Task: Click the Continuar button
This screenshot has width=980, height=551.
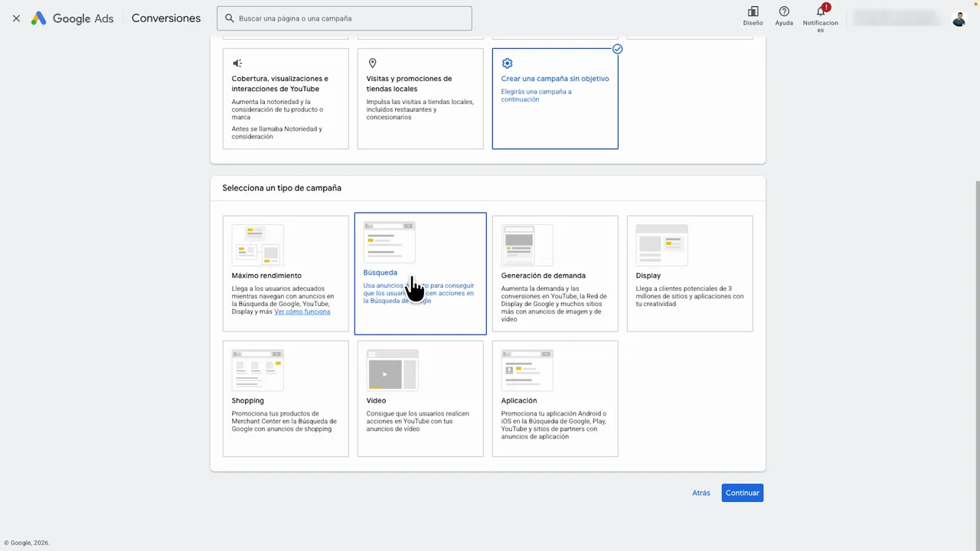Action: point(742,493)
